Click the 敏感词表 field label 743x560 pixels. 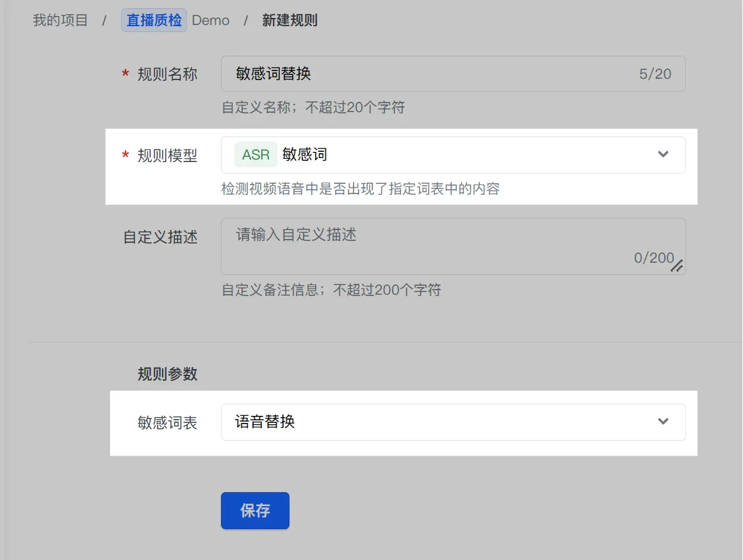pyautogui.click(x=167, y=422)
